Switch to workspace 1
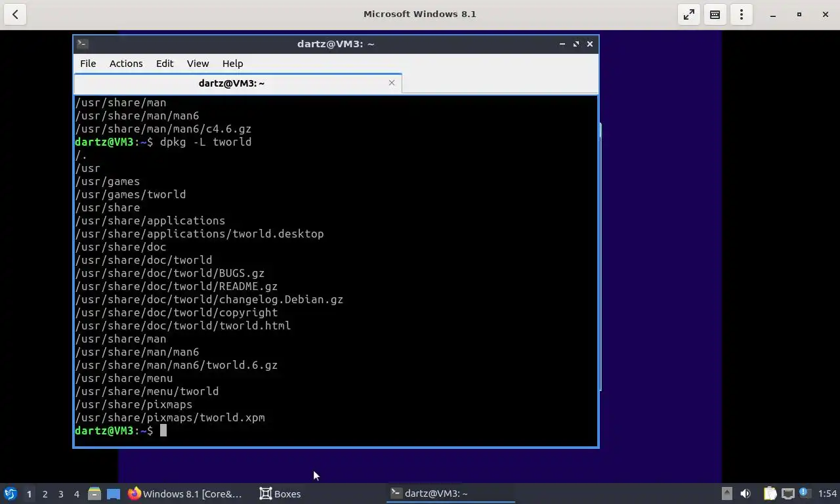This screenshot has height=504, width=840. click(29, 493)
